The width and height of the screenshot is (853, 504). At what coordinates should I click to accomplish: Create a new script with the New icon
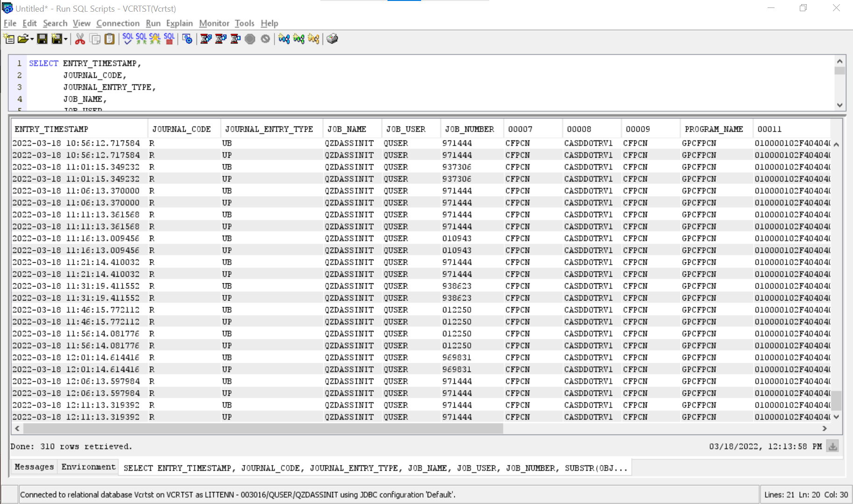tap(8, 39)
